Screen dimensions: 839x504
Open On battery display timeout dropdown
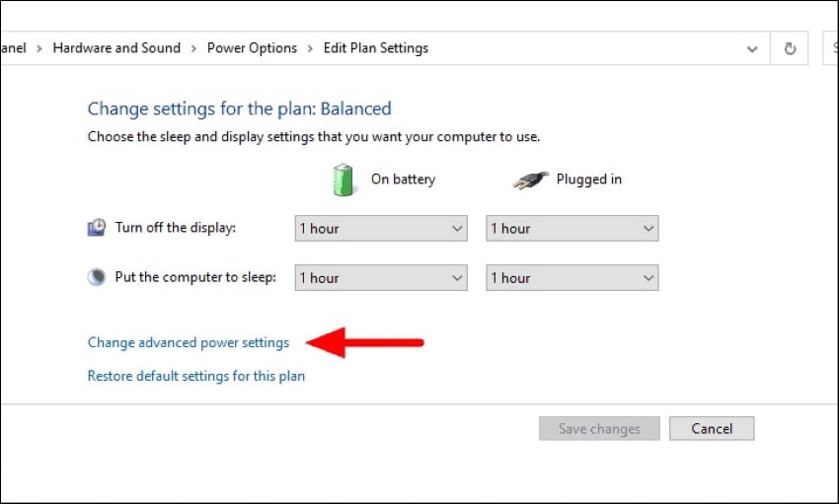(x=381, y=229)
